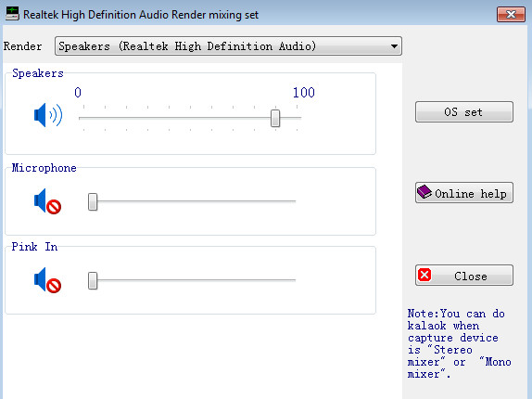532x399 pixels.
Task: Click the Pink In group label
Action: (34, 247)
